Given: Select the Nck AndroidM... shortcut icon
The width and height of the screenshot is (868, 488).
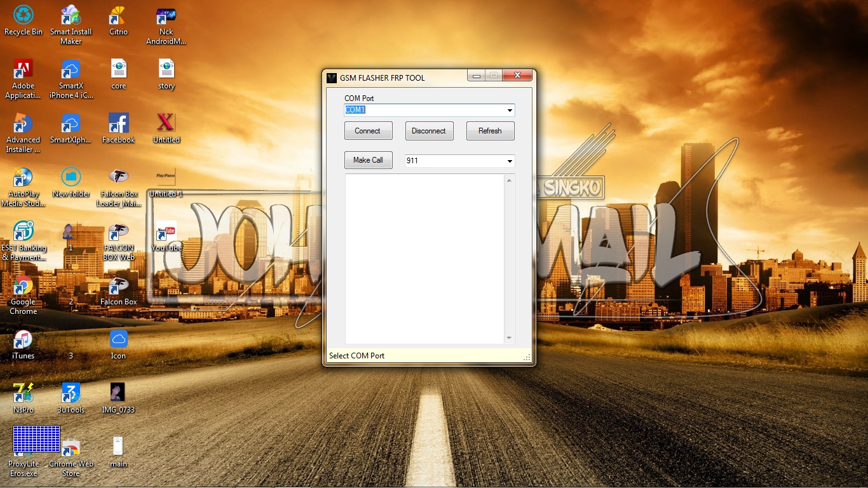Looking at the screenshot, I should coord(166,25).
